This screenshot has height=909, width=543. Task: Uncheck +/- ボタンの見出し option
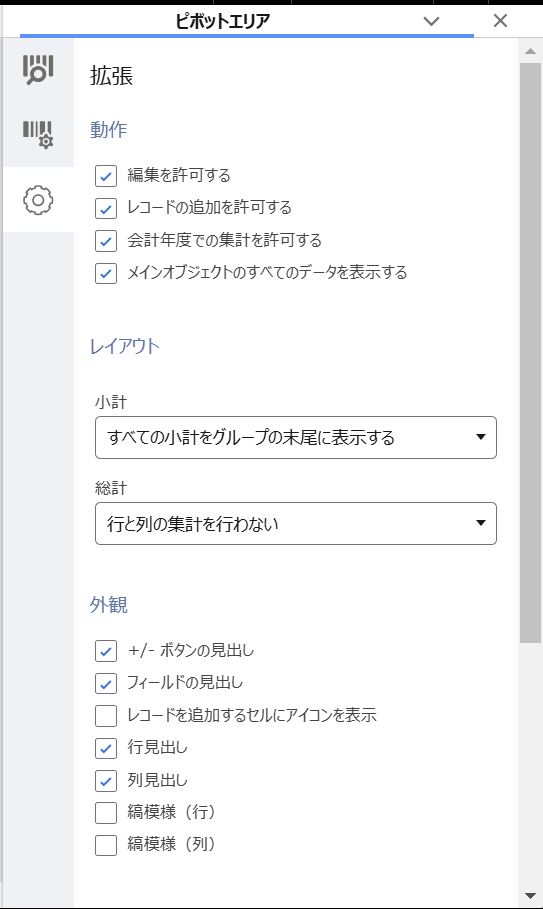pyautogui.click(x=106, y=651)
